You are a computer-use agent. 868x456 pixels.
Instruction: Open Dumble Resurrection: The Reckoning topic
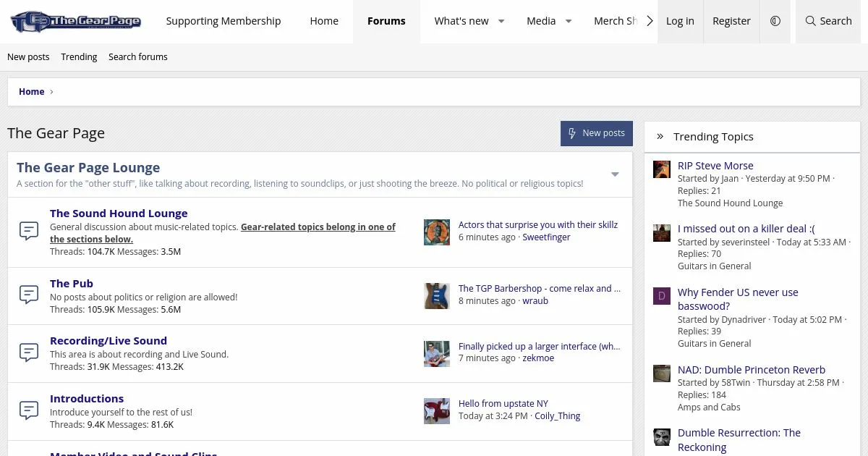pyautogui.click(x=739, y=440)
